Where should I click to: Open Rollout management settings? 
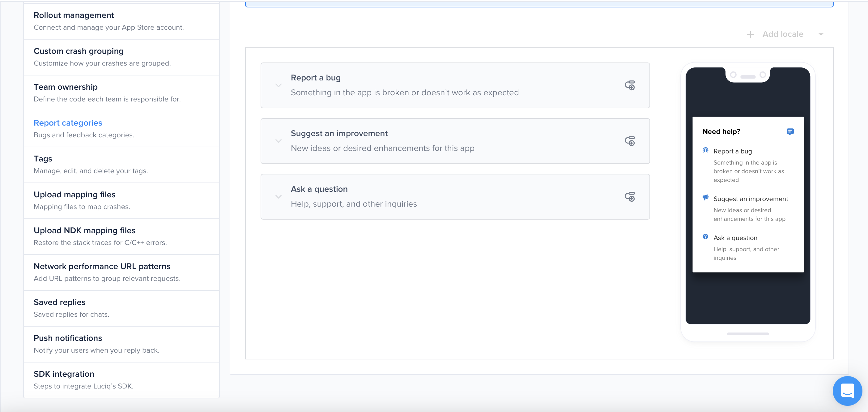point(74,15)
